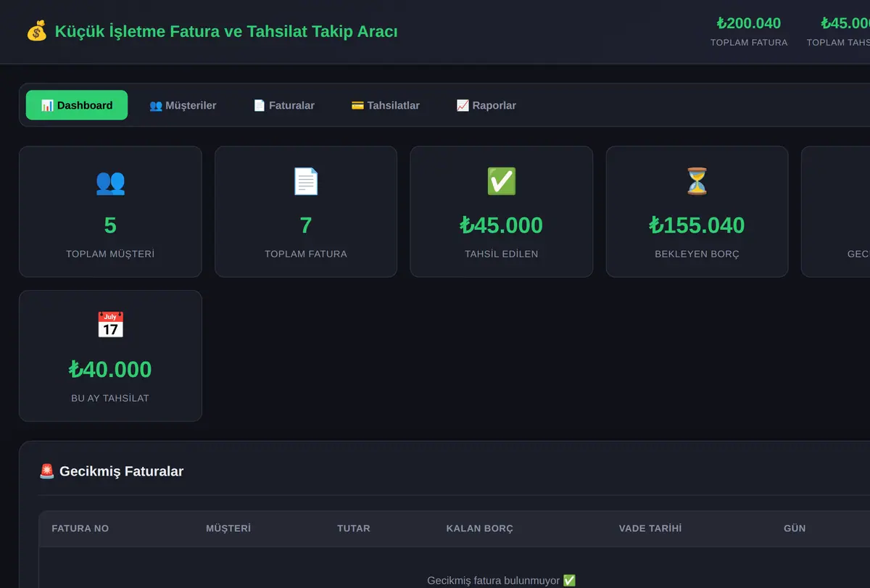Click the MÜŞTERİ column header
This screenshot has height=588, width=870.
[228, 529]
